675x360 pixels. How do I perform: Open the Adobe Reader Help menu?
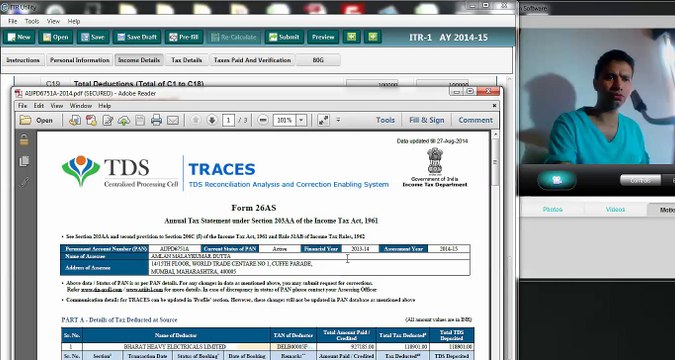tap(105, 106)
